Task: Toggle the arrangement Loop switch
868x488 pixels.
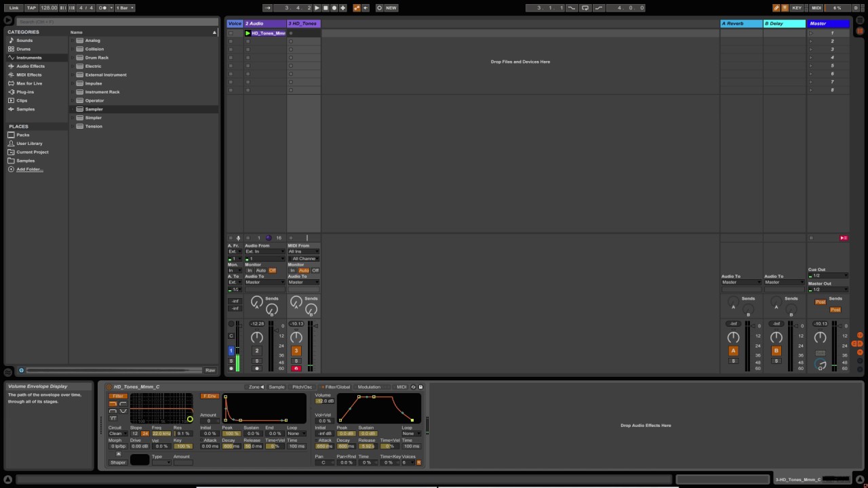Action: point(585,8)
